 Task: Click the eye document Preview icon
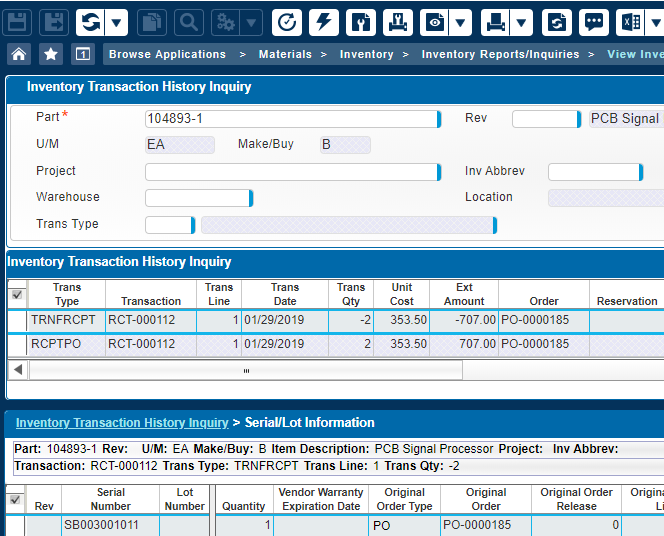point(434,22)
